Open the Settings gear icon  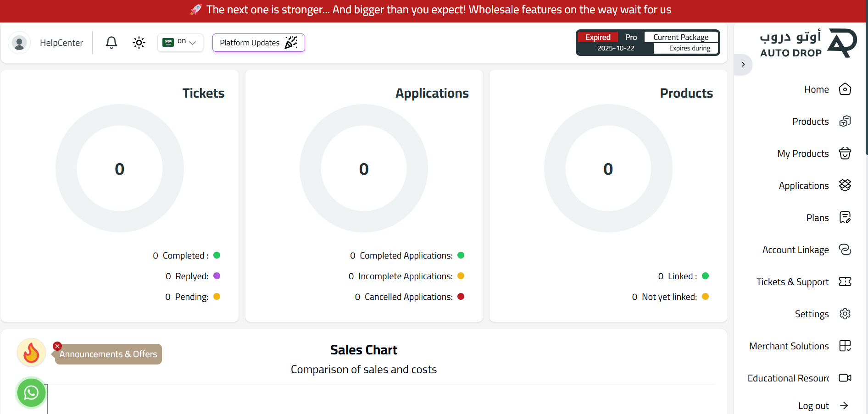[845, 314]
